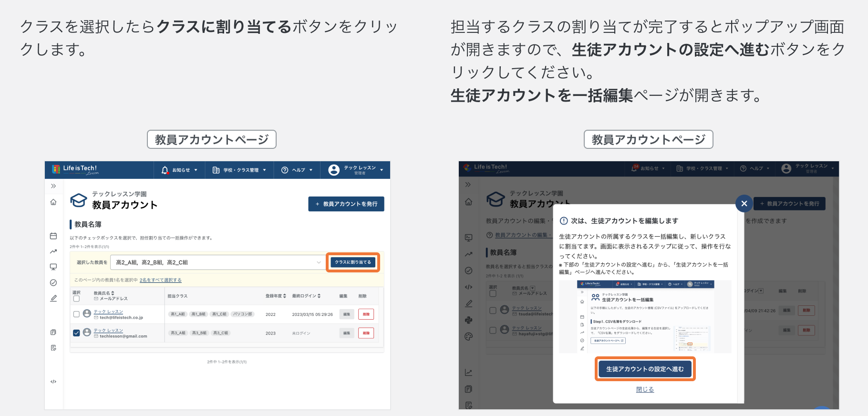This screenshot has height=416, width=868.
Task: Click 編集 button for techlesson@gmail.com row
Action: pos(347,333)
